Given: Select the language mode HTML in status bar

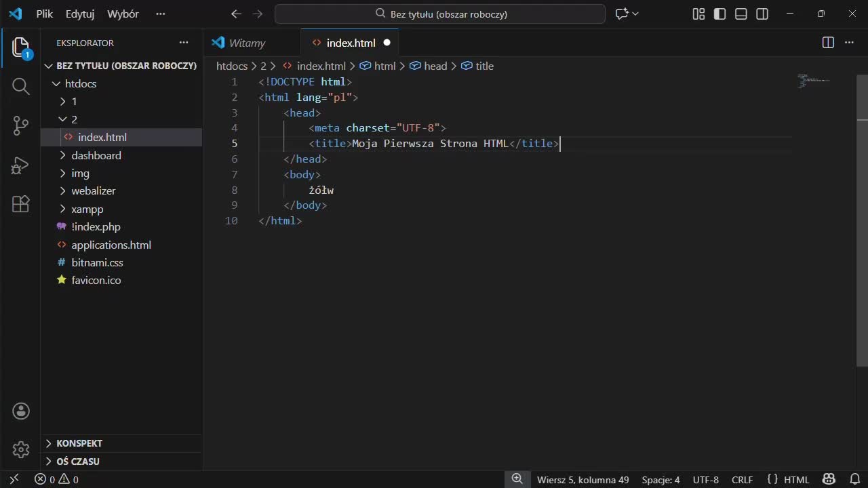Looking at the screenshot, I should click(795, 479).
